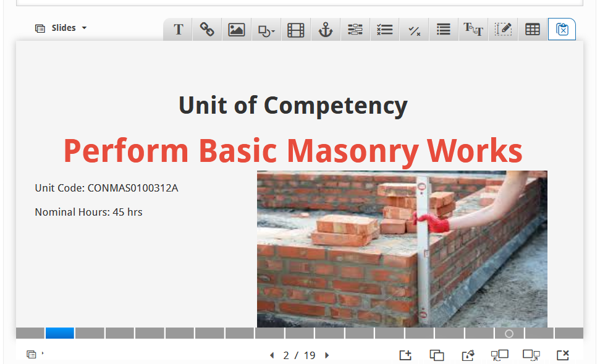
Task: Insert Fill in the Blanks element
Action: click(355, 30)
